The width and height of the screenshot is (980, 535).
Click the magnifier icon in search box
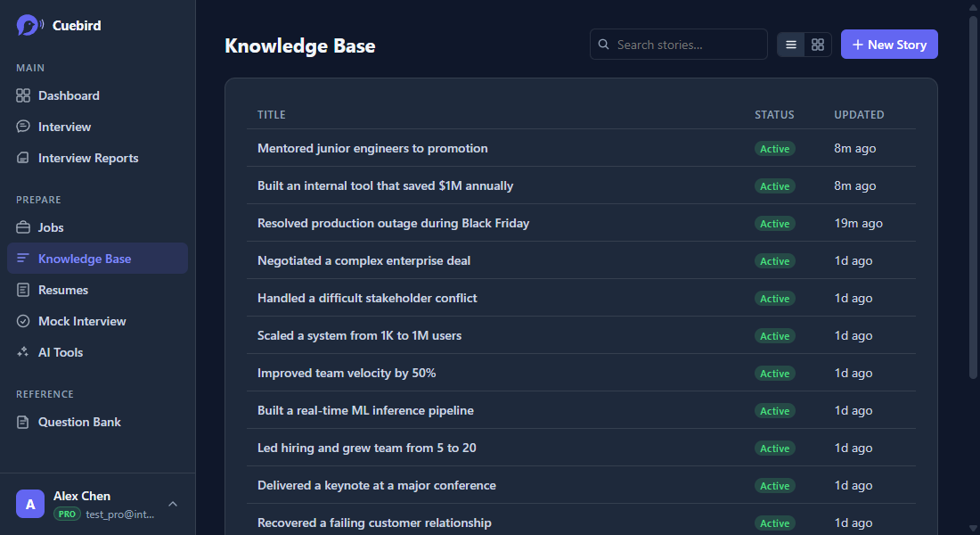pyautogui.click(x=604, y=45)
